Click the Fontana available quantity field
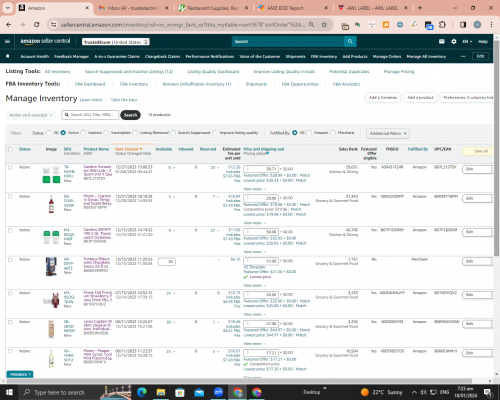Viewport: 500px width, 400px height. [167, 262]
